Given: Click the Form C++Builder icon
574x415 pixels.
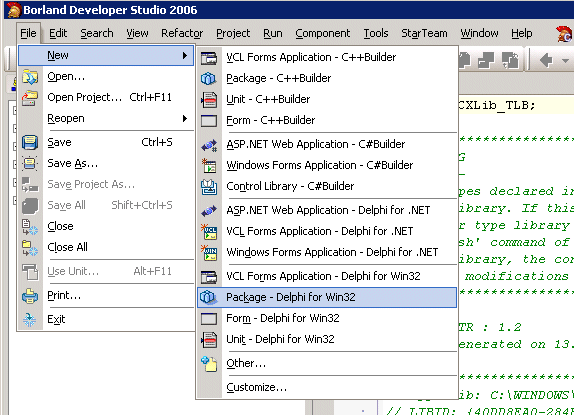Looking at the screenshot, I should [x=209, y=121].
